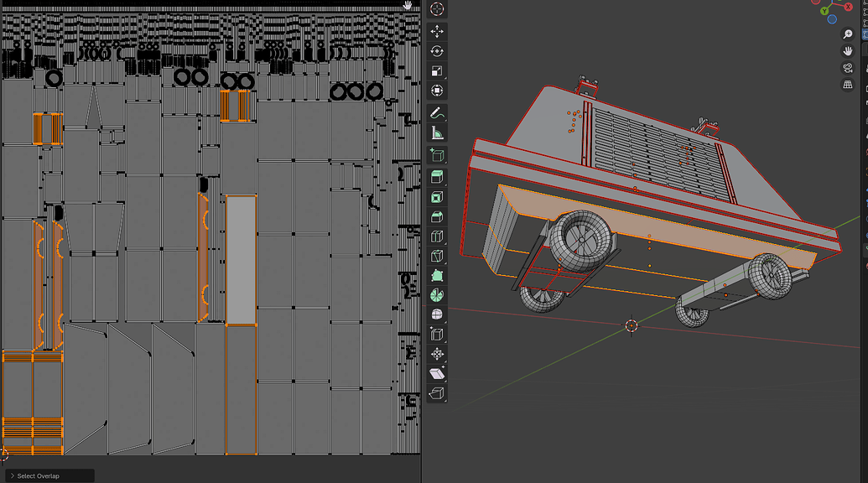Image resolution: width=868 pixels, height=483 pixels.
Task: Click the blue negative Z axis circle
Action: tap(832, 19)
